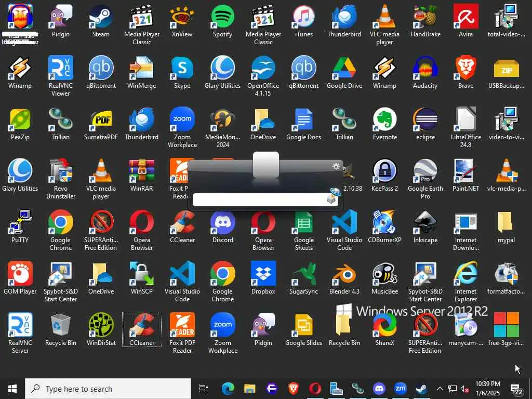The height and width of the screenshot is (399, 532).
Task: Select the Audacity desktop icon
Action: pyautogui.click(x=425, y=73)
